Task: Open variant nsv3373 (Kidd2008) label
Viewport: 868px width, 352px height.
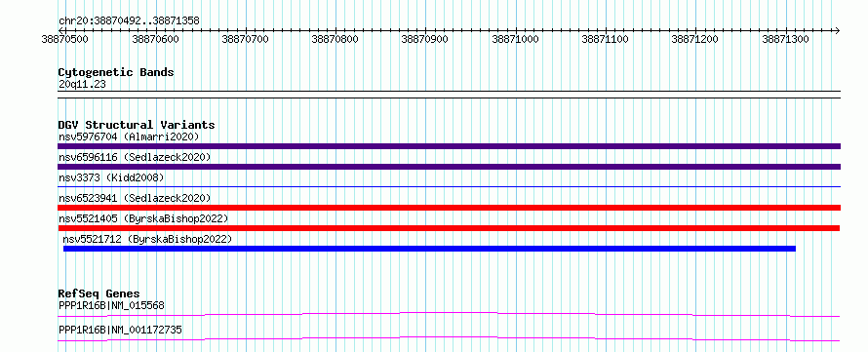Action: 111,177
